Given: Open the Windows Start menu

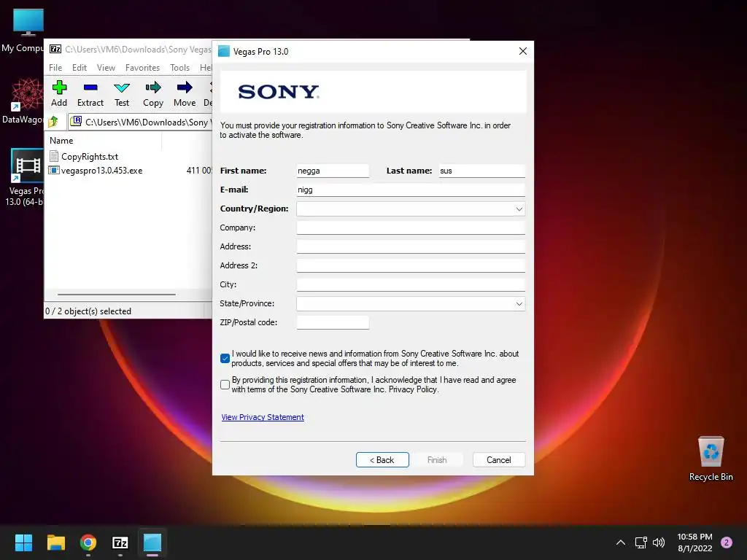Looking at the screenshot, I should [x=23, y=542].
